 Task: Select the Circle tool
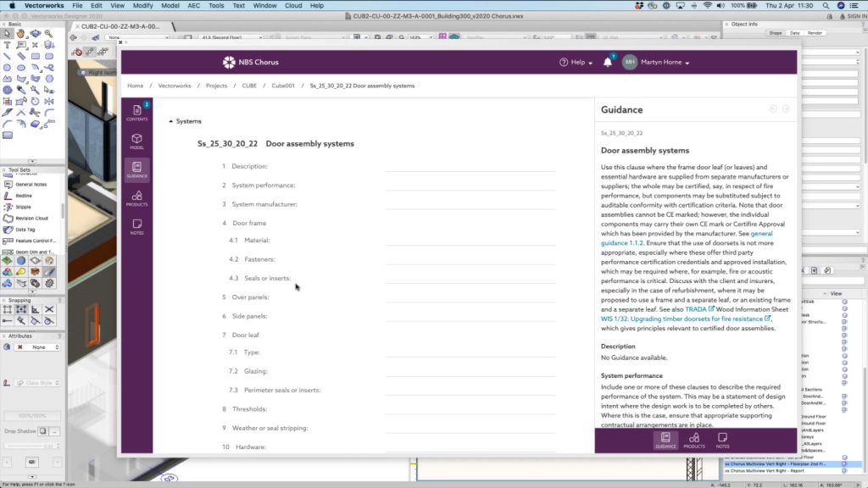click(x=7, y=68)
